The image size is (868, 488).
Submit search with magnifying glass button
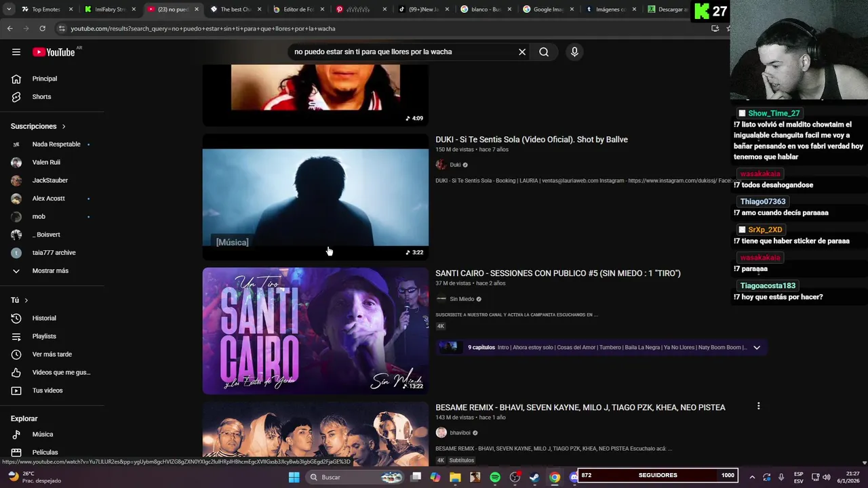tap(544, 52)
